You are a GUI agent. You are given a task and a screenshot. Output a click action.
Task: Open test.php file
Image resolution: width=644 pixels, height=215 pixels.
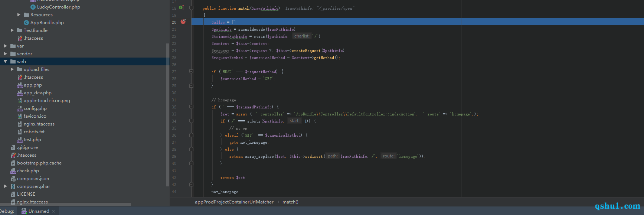[x=32, y=140]
